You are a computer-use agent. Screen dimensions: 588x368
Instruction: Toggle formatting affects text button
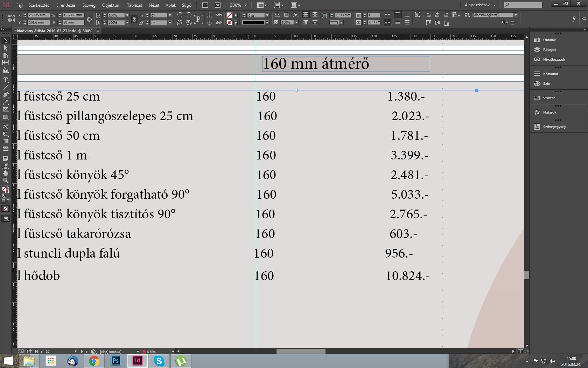click(8, 201)
